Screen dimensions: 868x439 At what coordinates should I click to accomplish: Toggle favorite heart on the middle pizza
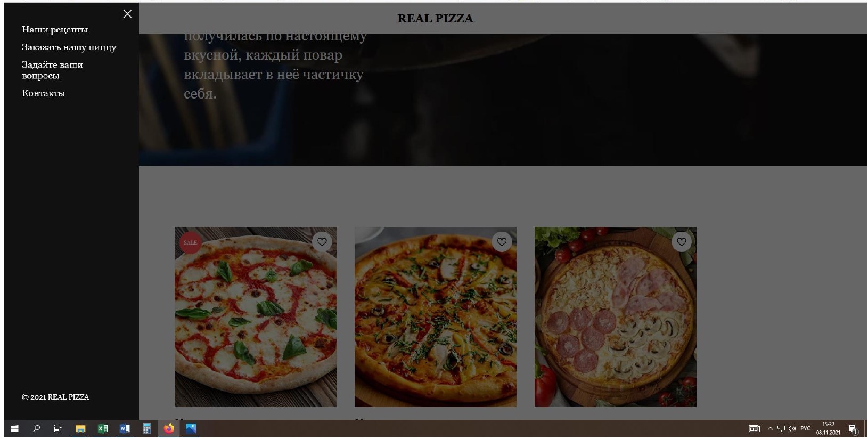[x=502, y=242]
